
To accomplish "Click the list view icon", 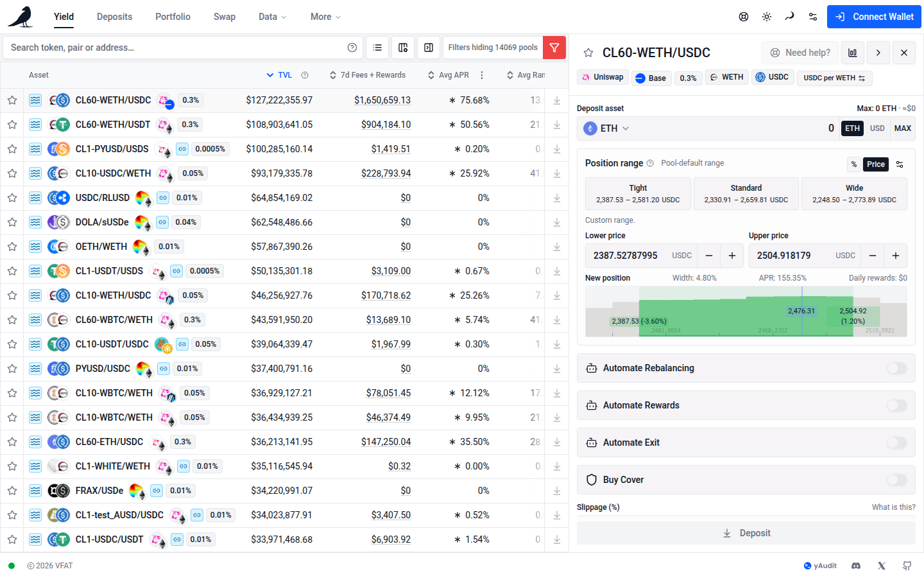I will pos(377,48).
